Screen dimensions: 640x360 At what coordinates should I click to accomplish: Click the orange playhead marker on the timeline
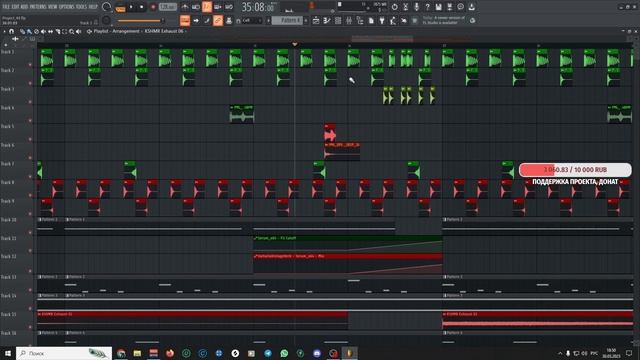295,44
